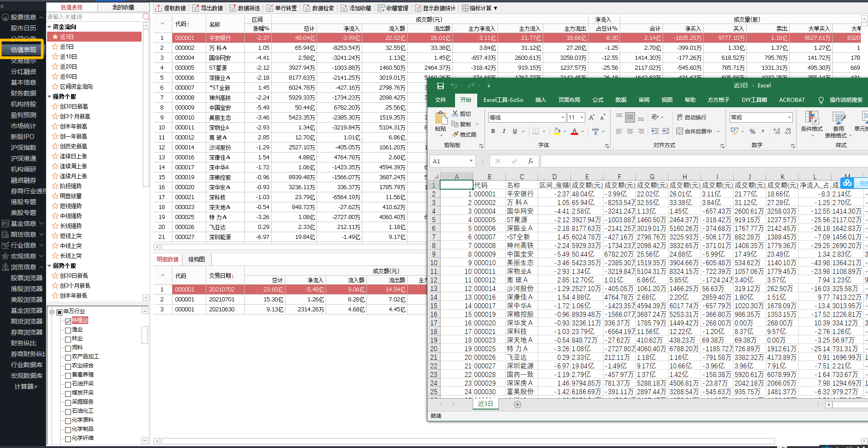Open the font size 11 dropdown
Viewport: 868px width, 448px height.
click(582, 118)
